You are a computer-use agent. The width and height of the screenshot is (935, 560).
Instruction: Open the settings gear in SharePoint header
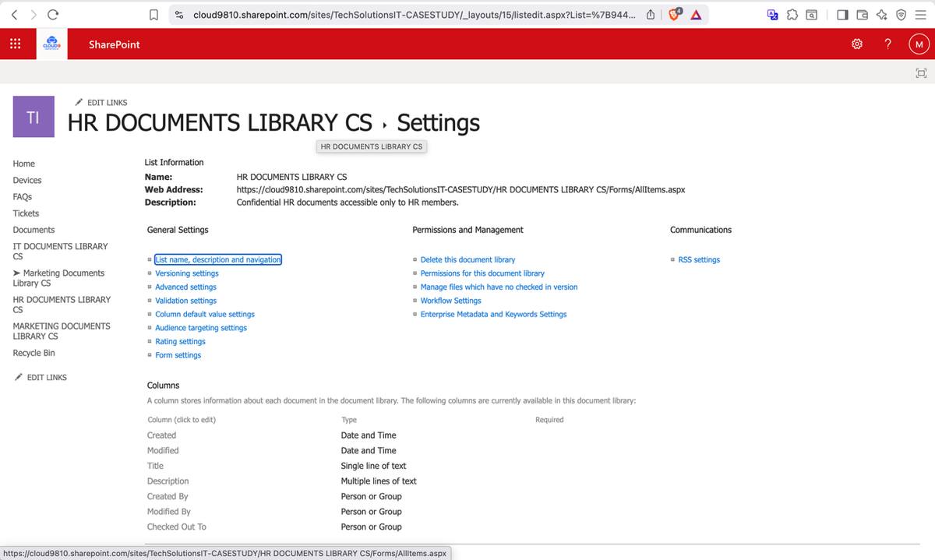tap(857, 44)
